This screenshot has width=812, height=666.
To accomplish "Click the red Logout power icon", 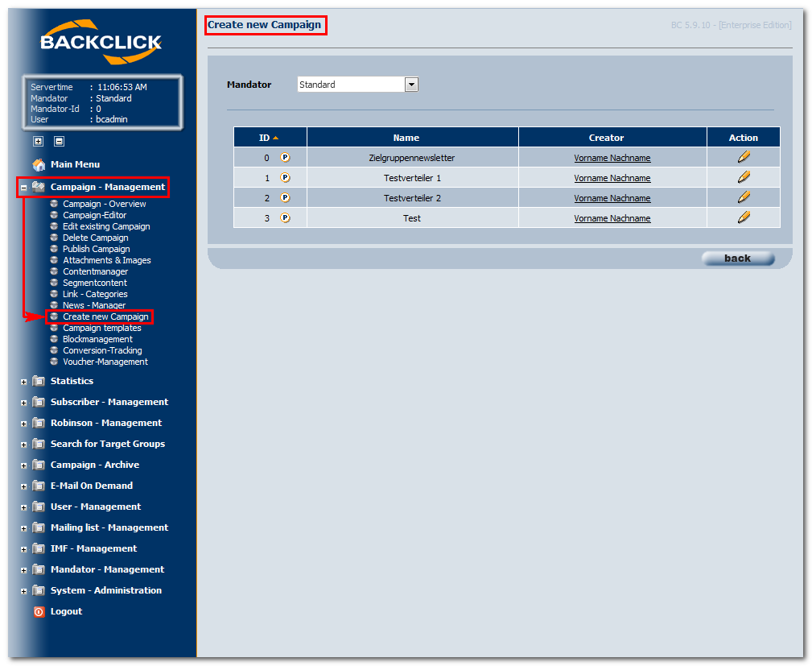I will [x=39, y=611].
